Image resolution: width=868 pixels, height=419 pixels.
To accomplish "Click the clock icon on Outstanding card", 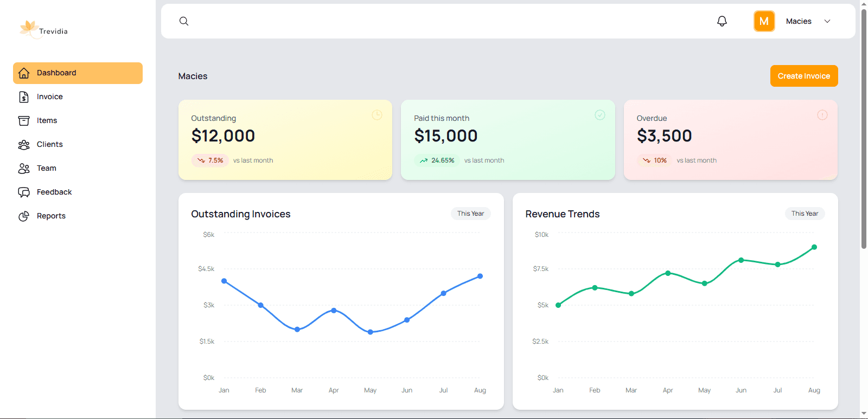I will pos(377,115).
